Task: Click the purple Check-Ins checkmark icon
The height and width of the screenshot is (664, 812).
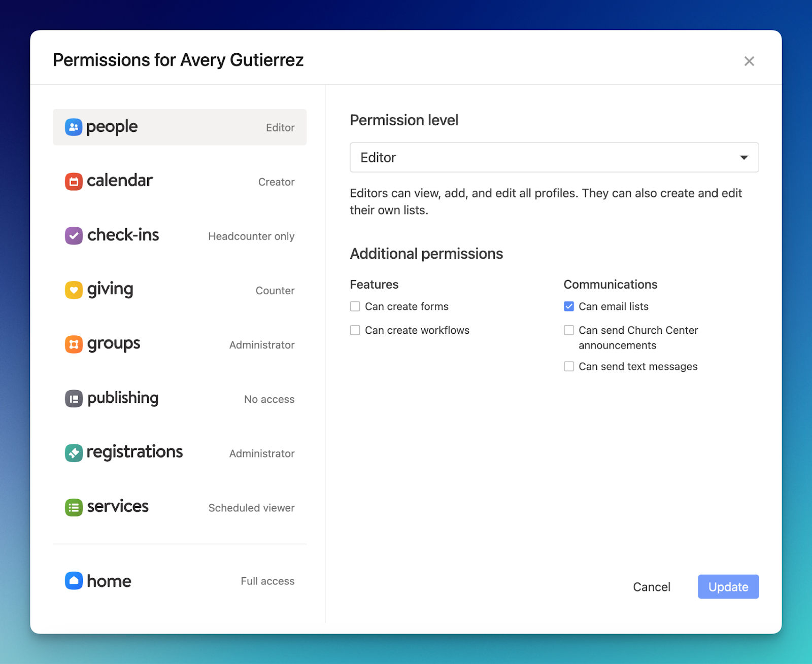Action: tap(74, 235)
